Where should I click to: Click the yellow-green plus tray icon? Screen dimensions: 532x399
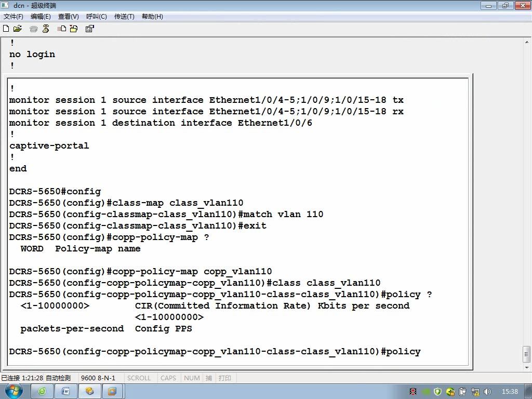450,392
